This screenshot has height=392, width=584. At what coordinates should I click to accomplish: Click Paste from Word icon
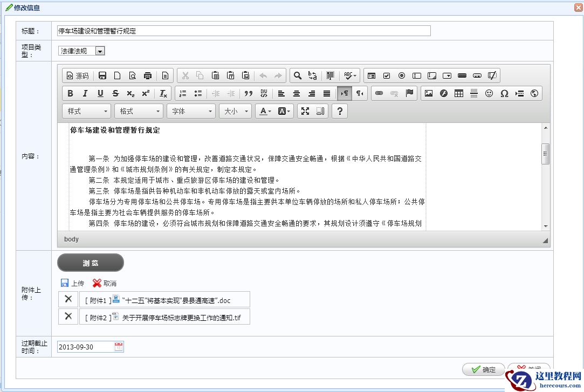[246, 75]
